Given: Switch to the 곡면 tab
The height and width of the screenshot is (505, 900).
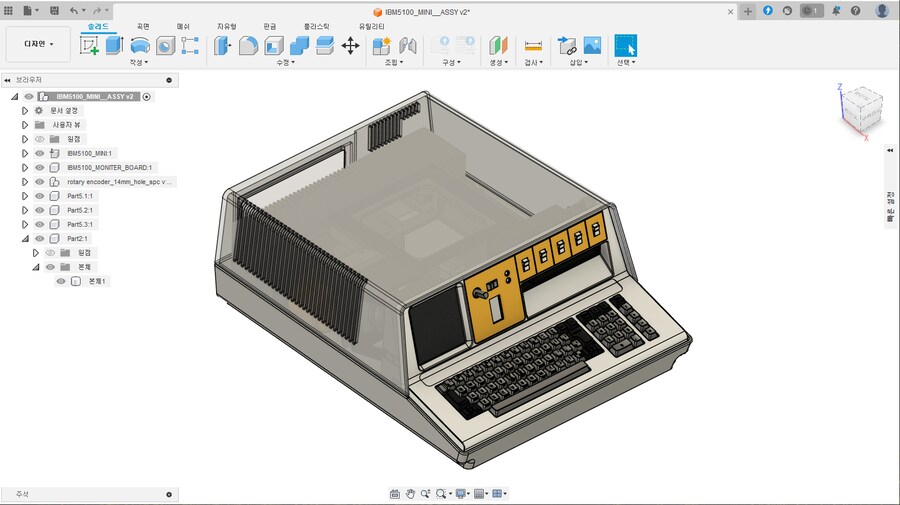Looking at the screenshot, I should pos(142,25).
